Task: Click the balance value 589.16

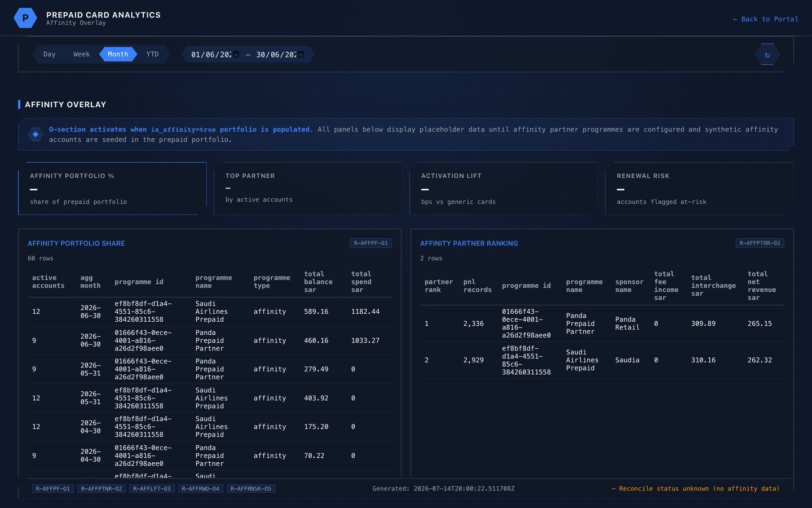Action: tap(316, 312)
